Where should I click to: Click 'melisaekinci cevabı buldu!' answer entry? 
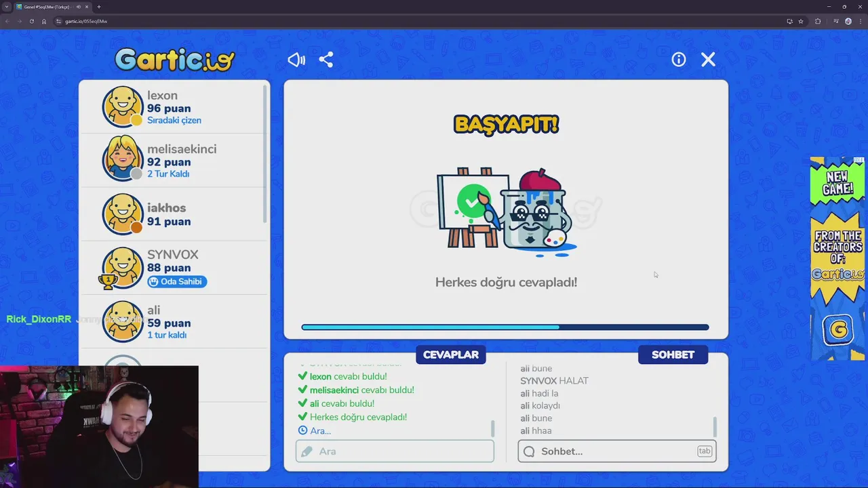click(356, 390)
